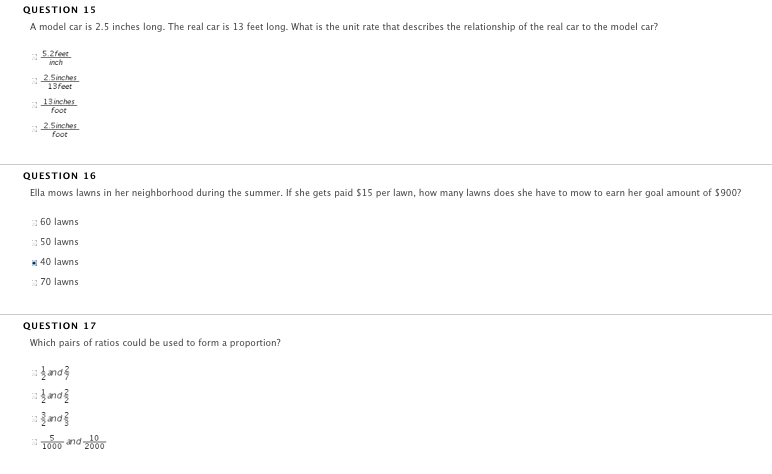Click the 13feet denominator in second answer
This screenshot has height=474, width=772.
[60, 87]
